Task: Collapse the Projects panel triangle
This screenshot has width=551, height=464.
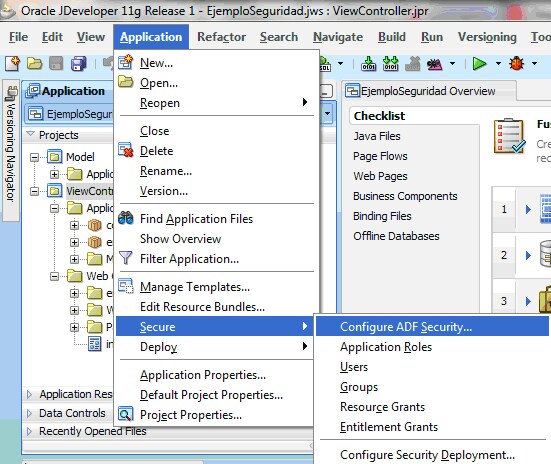Action: click(x=31, y=134)
